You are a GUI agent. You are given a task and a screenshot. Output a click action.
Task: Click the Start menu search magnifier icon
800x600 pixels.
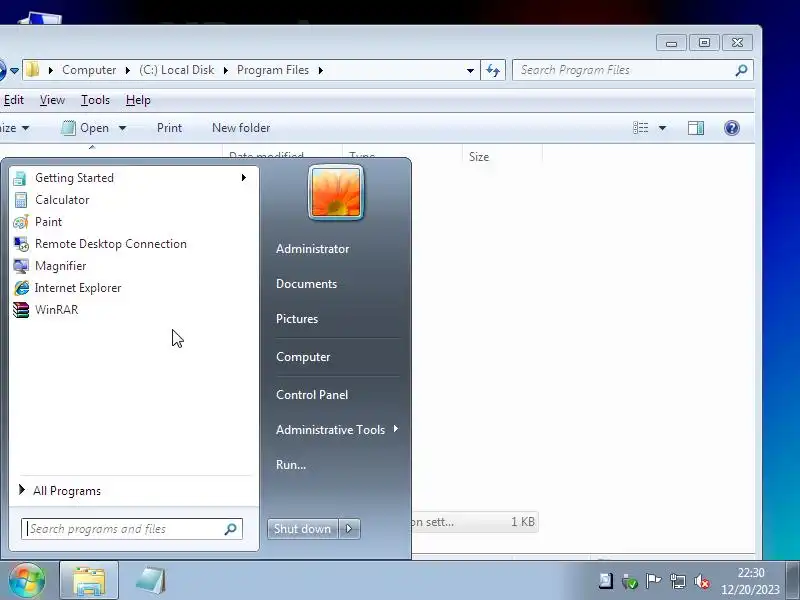click(x=231, y=529)
